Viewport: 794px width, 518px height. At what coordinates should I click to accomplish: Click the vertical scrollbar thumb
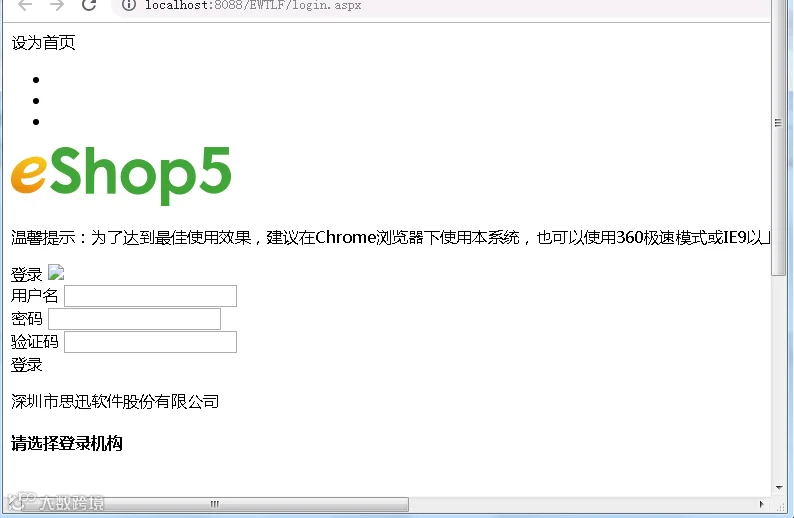click(778, 138)
